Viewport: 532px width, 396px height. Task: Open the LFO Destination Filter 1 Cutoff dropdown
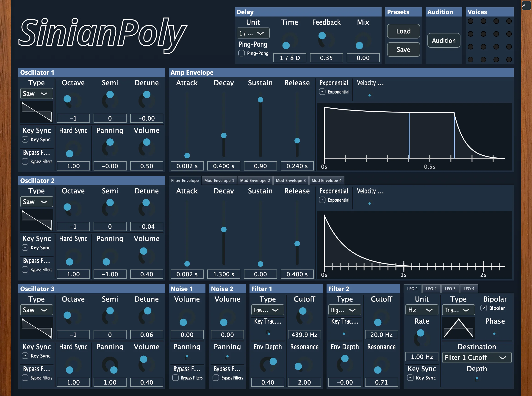[x=477, y=357]
